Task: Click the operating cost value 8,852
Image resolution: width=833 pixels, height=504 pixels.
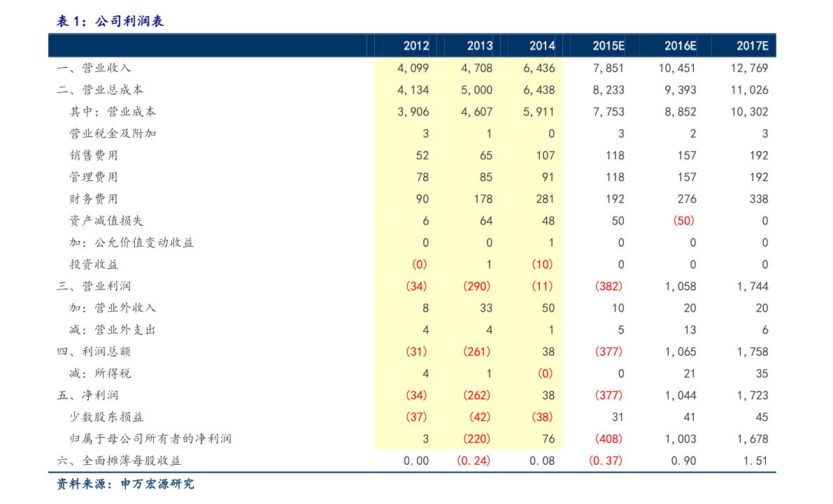Action: 680,112
